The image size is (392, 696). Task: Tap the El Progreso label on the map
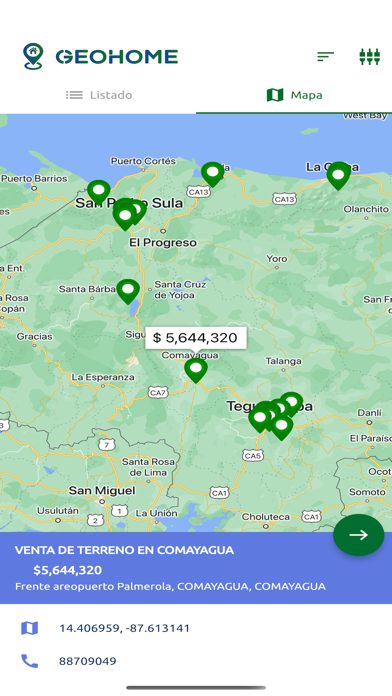point(163,242)
